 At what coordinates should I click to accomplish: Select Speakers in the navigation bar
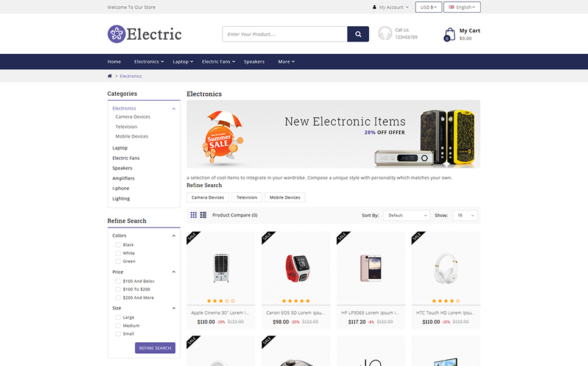point(254,62)
